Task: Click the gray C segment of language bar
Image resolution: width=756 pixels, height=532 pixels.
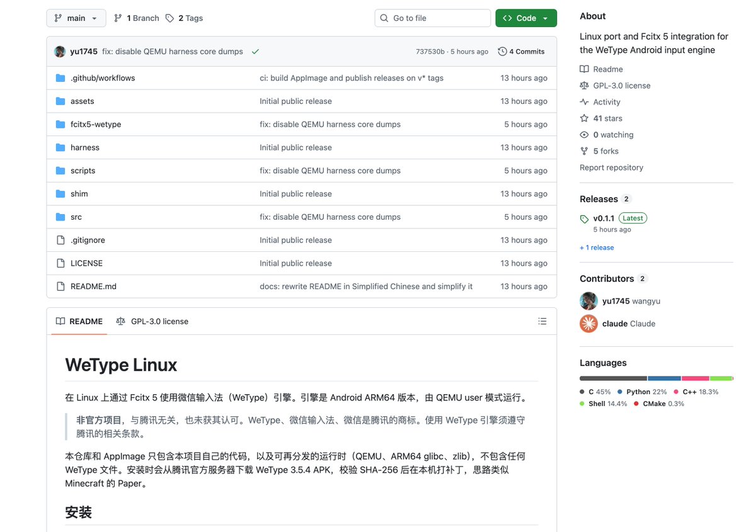Action: click(x=613, y=378)
